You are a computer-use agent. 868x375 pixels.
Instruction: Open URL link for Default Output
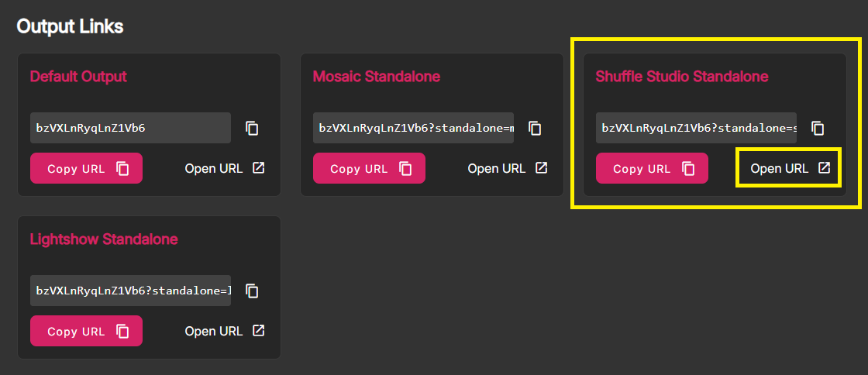tap(225, 168)
